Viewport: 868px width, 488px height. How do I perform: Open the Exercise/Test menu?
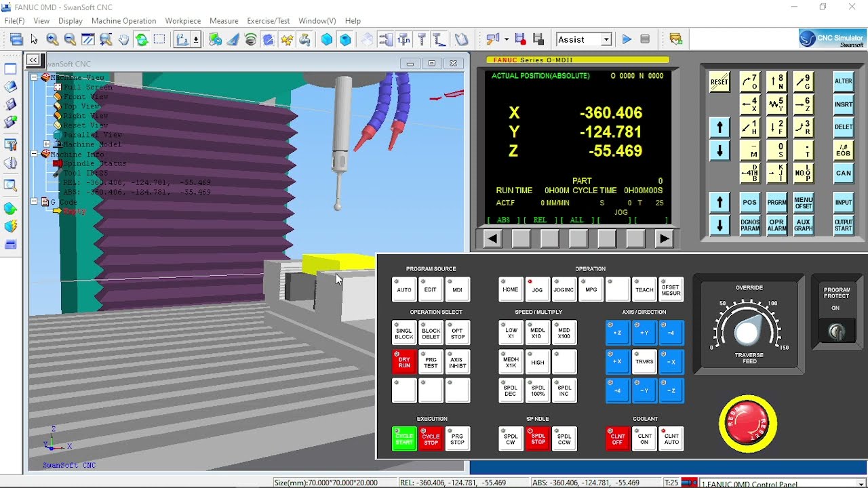[268, 21]
